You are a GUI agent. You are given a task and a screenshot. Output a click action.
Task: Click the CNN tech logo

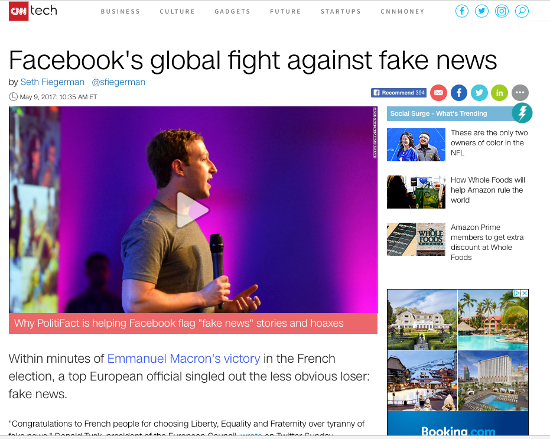(33, 11)
